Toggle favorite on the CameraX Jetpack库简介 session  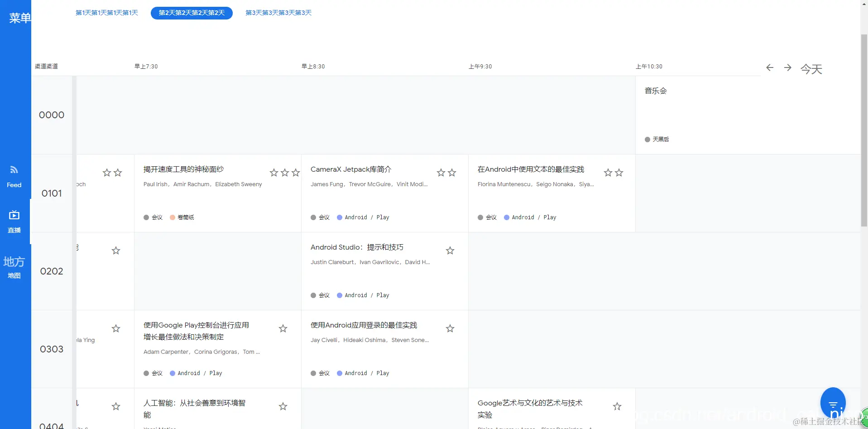click(x=441, y=173)
